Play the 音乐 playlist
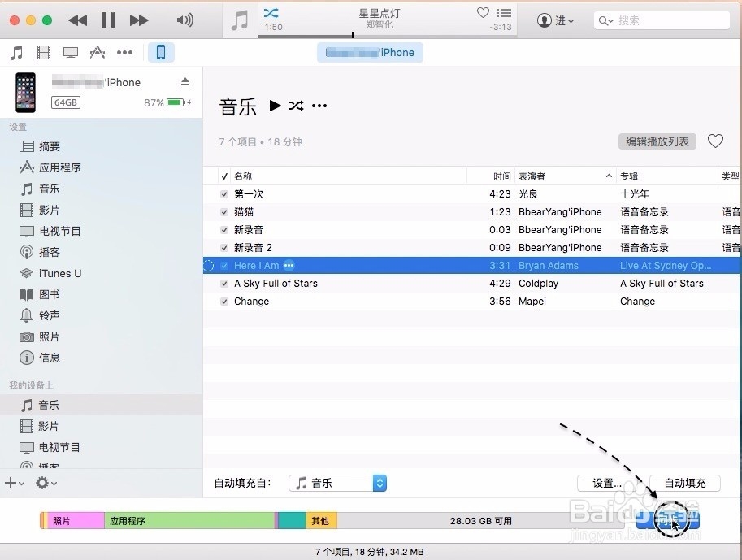 click(275, 105)
